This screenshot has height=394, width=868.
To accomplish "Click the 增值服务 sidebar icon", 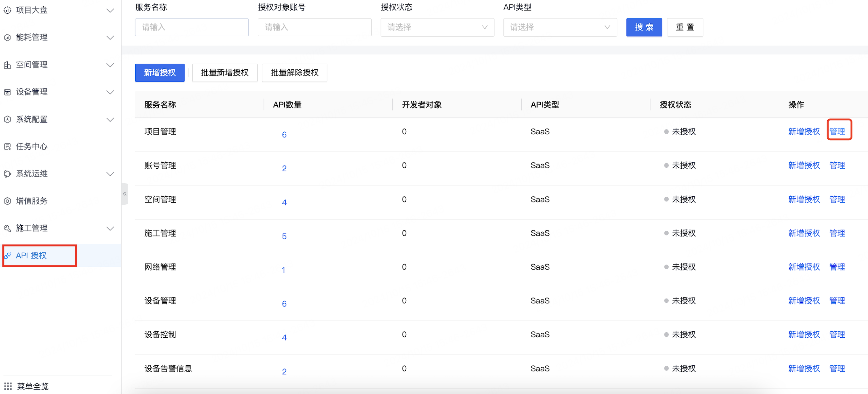I will [7, 201].
